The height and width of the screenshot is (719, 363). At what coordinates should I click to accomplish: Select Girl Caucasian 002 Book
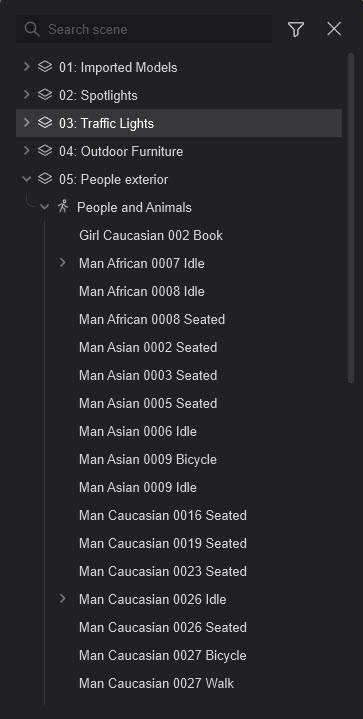click(x=151, y=235)
